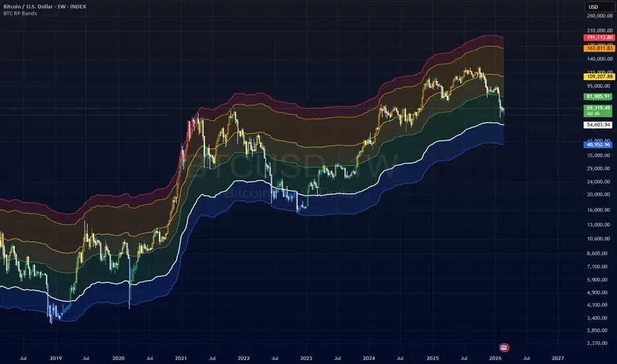Click the 24,000.00 price axis value
Viewport: 617px width, 364px height.
pyautogui.click(x=600, y=181)
